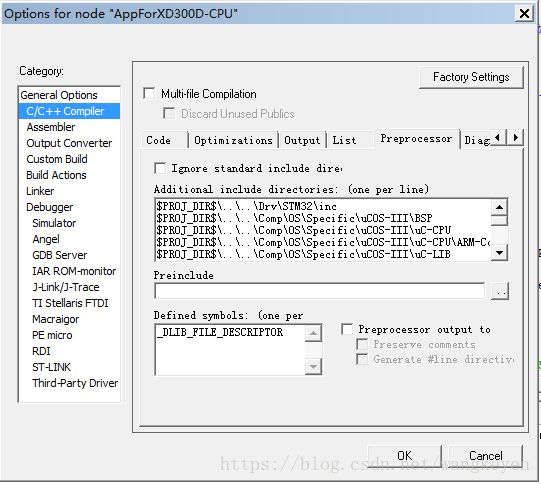Switch to the Optimizations tab
541x484 pixels.
pyautogui.click(x=234, y=140)
